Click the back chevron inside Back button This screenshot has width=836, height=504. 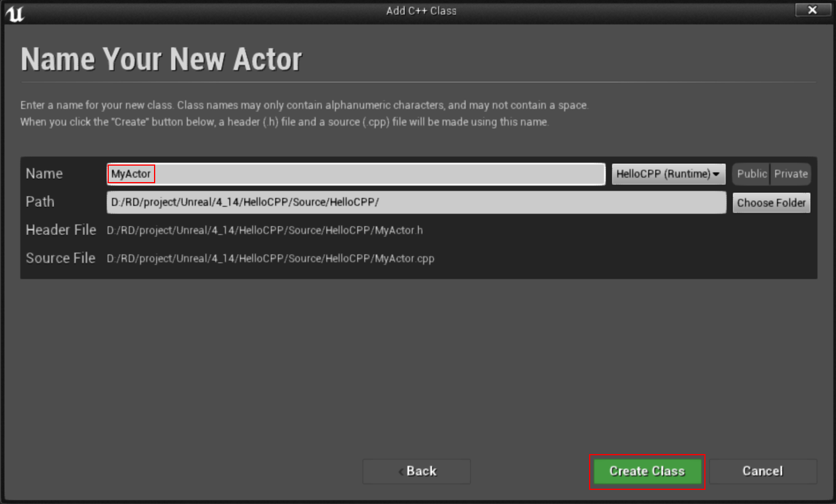401,472
